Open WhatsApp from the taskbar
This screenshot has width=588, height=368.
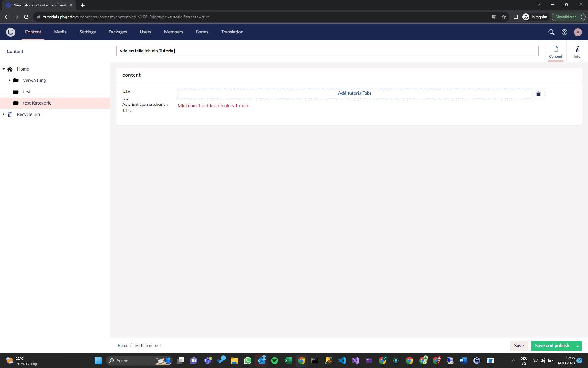[x=248, y=361]
